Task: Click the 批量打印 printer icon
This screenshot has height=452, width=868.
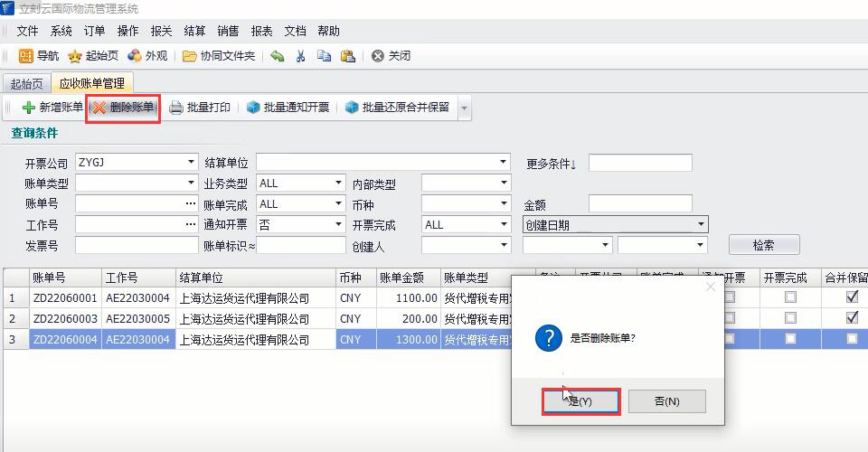Action: [176, 108]
